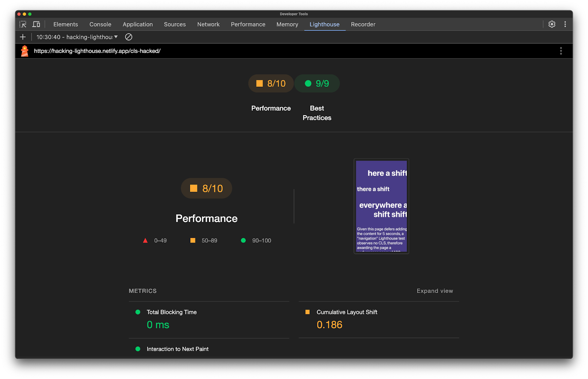Open the DevTools customize menu

565,24
